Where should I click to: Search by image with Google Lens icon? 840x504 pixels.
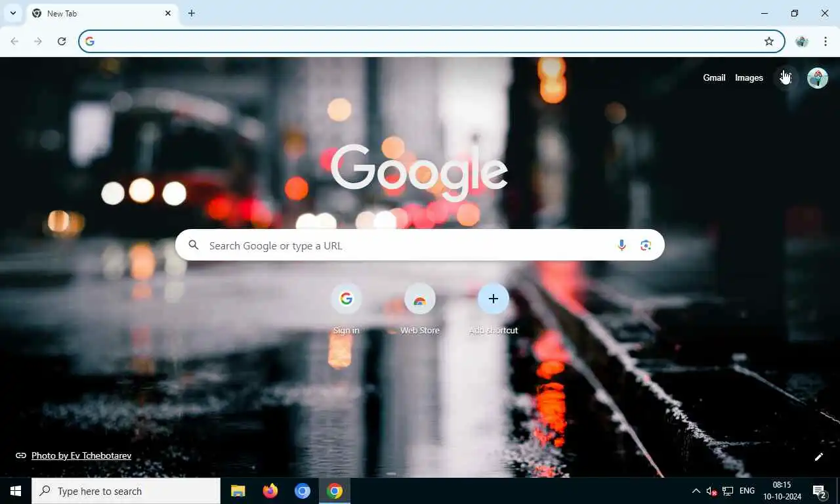pos(646,245)
